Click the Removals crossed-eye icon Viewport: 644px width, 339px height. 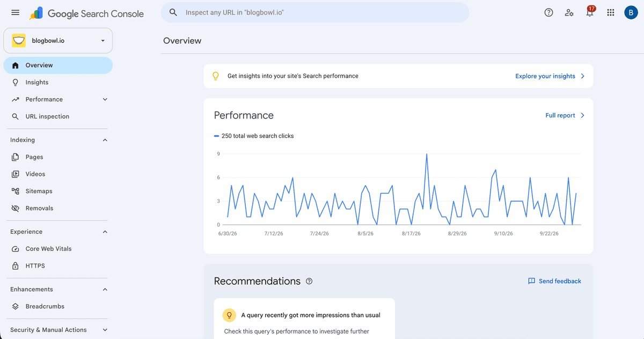point(16,208)
